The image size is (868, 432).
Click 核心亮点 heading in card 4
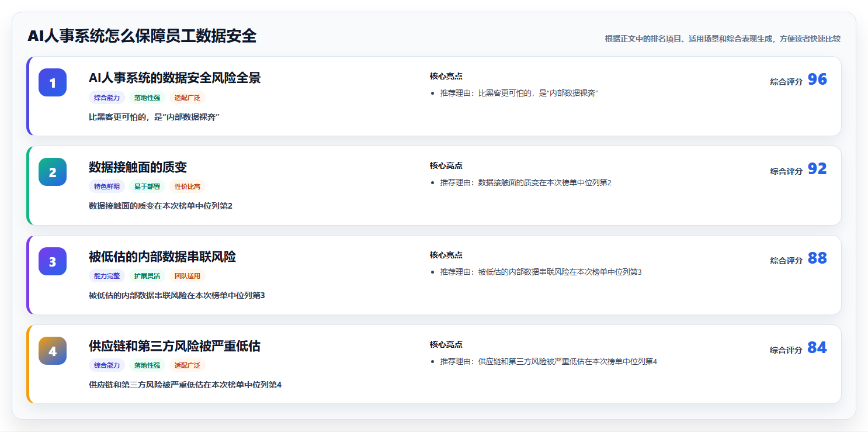click(x=446, y=345)
